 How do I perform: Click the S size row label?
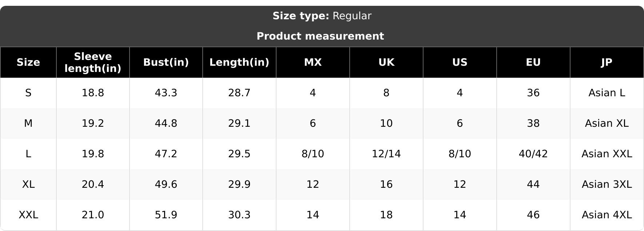28,93
